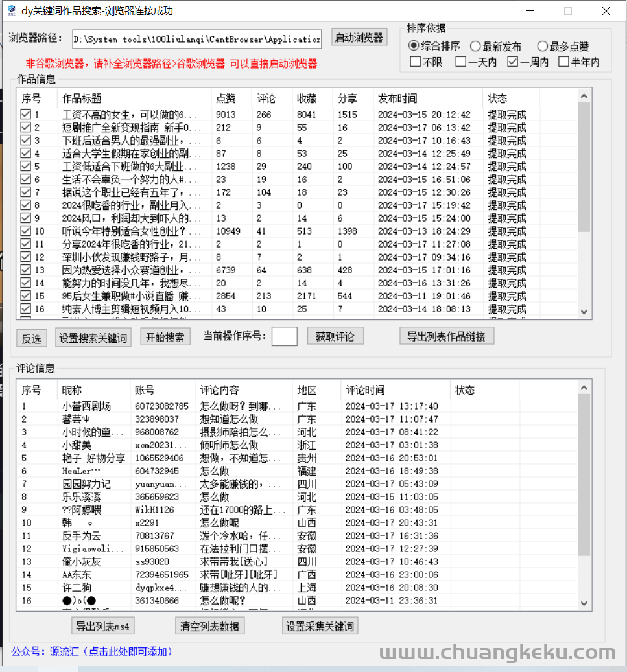Click the app icon in title bar

pyautogui.click(x=11, y=10)
